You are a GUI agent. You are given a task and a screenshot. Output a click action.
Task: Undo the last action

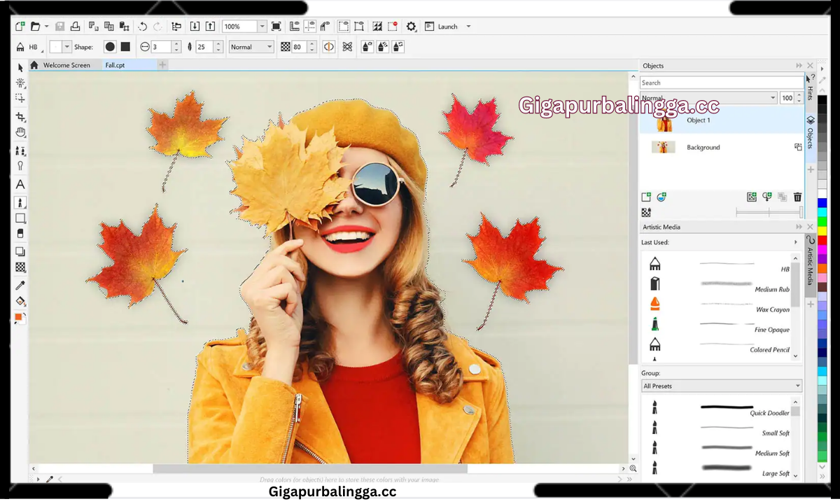tap(142, 27)
